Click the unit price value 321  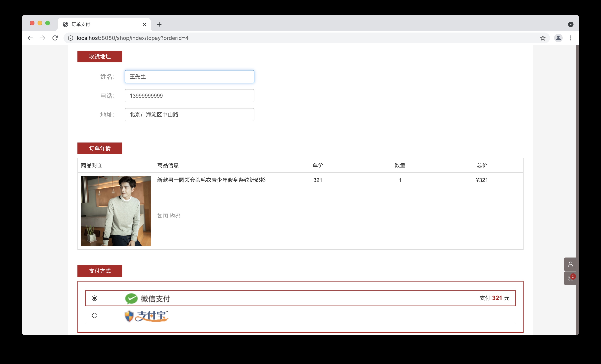(318, 180)
